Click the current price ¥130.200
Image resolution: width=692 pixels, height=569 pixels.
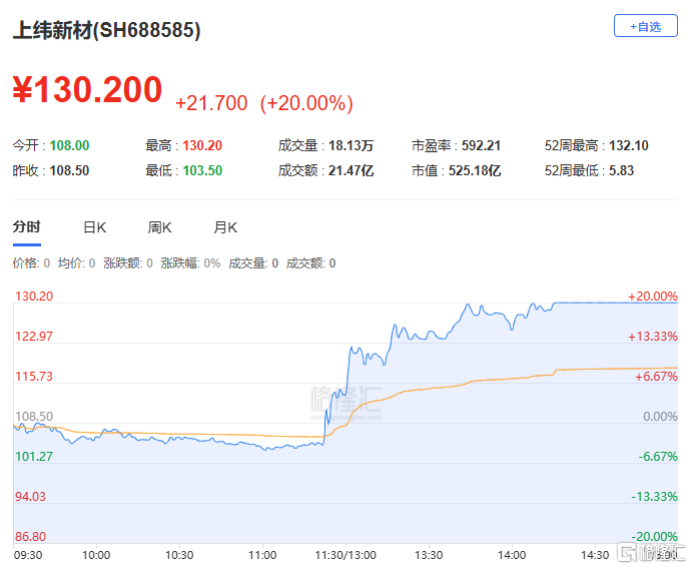click(x=87, y=91)
